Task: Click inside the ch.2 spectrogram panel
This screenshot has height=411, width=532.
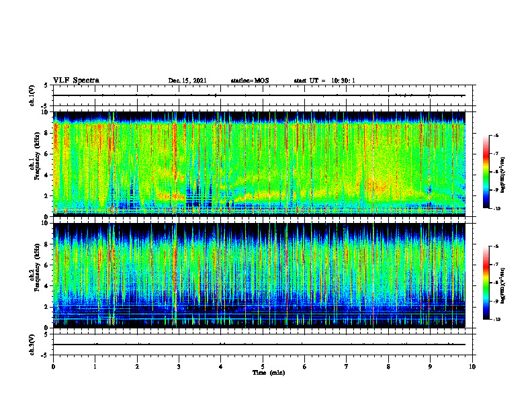Action: point(259,275)
